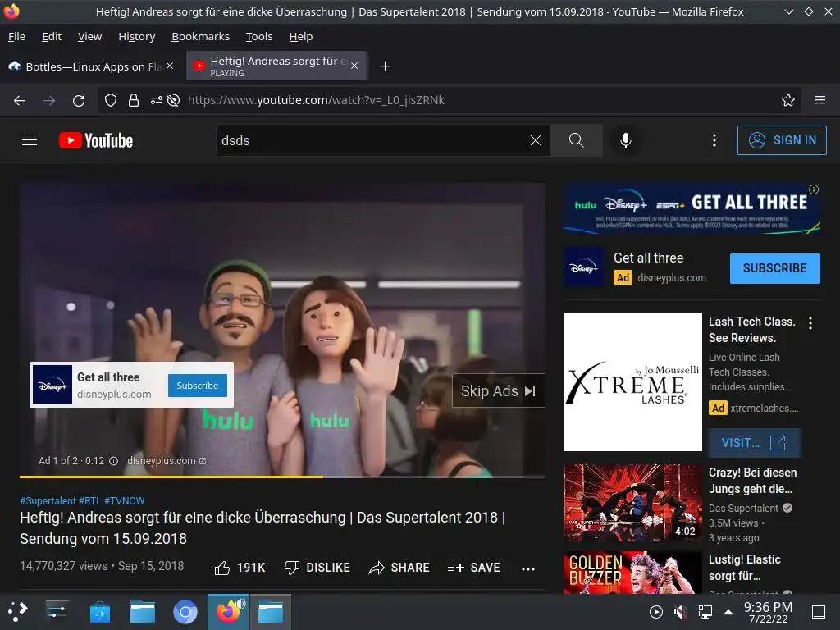Open the YouTube hamburger guide menu
The image size is (840, 630).
coord(30,140)
